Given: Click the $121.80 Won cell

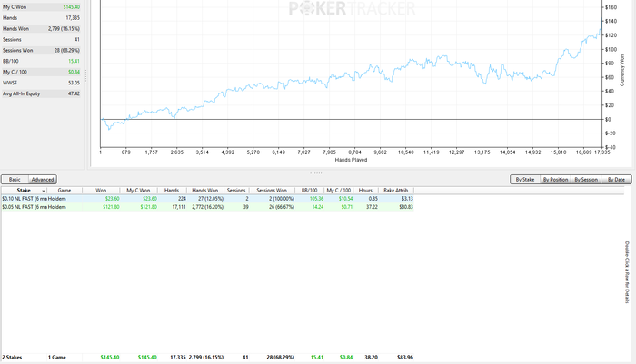Looking at the screenshot, I should pos(111,207).
